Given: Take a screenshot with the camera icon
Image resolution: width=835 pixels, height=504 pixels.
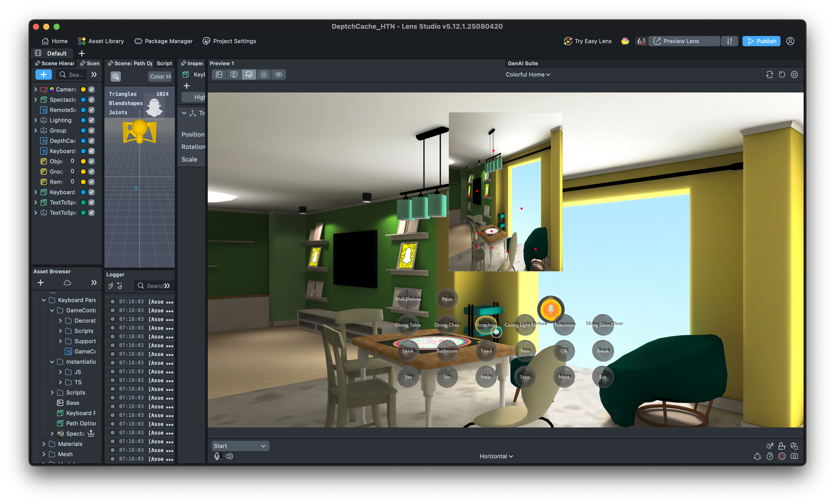Looking at the screenshot, I should (x=794, y=456).
